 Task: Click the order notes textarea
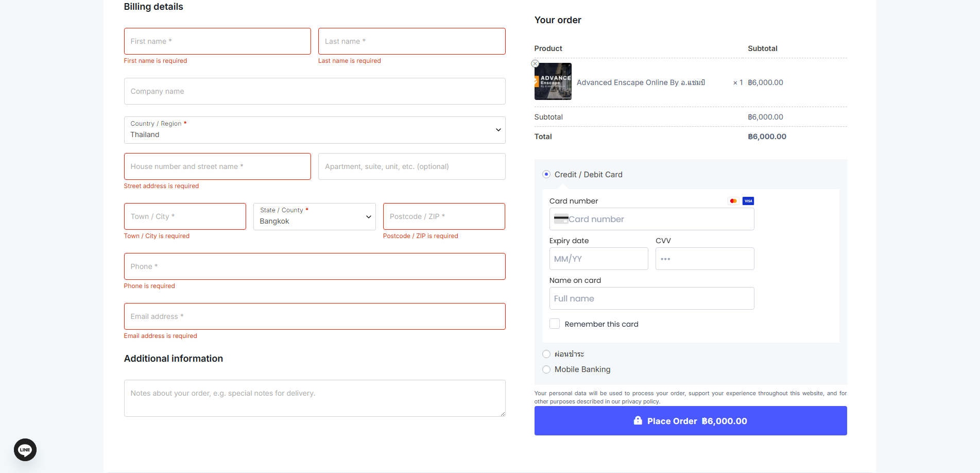click(315, 398)
